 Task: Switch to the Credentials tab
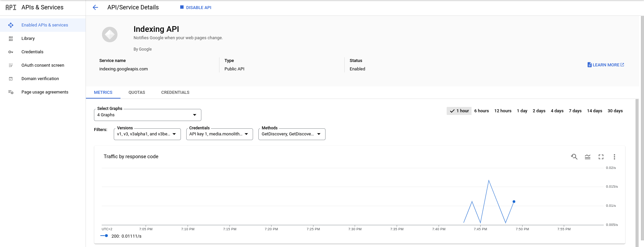click(175, 92)
